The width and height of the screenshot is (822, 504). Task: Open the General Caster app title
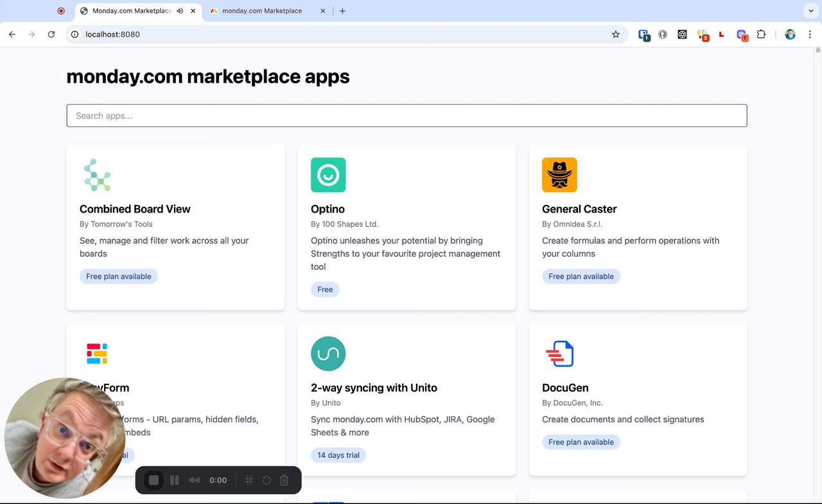coord(579,209)
